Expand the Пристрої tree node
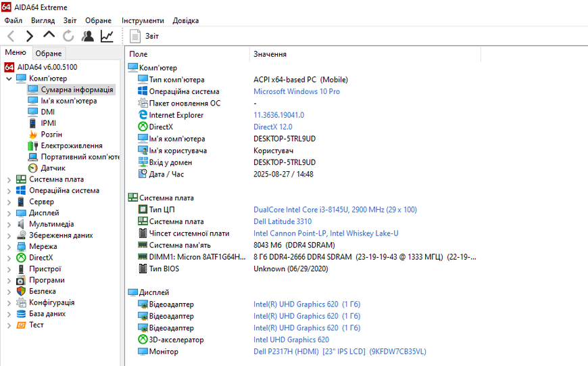This screenshot has width=588, height=366. (x=9, y=269)
